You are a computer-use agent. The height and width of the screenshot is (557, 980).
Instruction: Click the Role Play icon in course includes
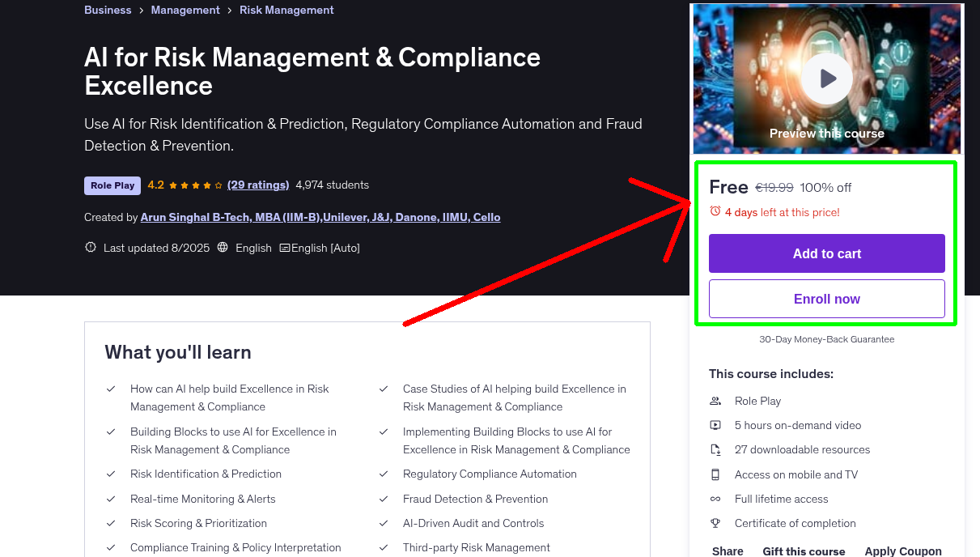click(715, 401)
